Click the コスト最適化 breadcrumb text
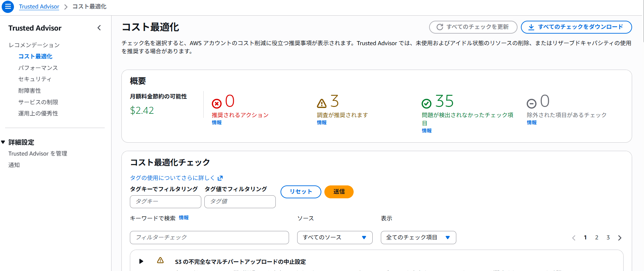The width and height of the screenshot is (644, 271). pos(89,6)
